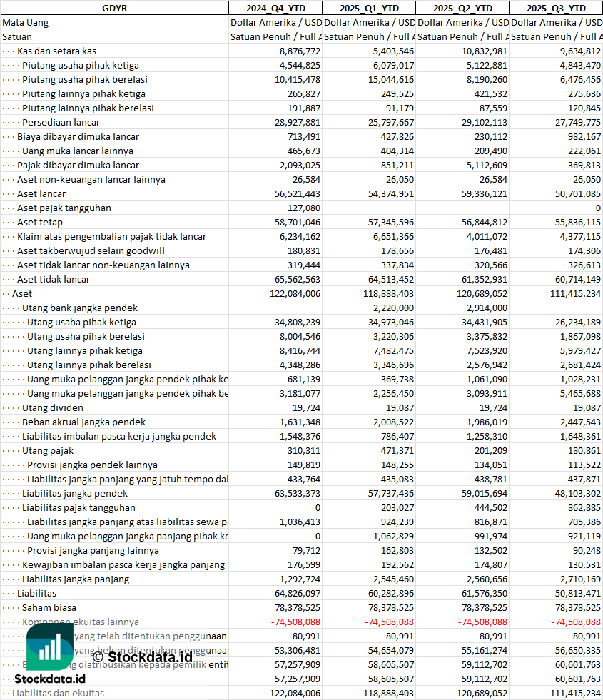Click red value -74,508,088 under 2025_Q3_YTD
The image size is (603, 700).
pyautogui.click(x=576, y=622)
